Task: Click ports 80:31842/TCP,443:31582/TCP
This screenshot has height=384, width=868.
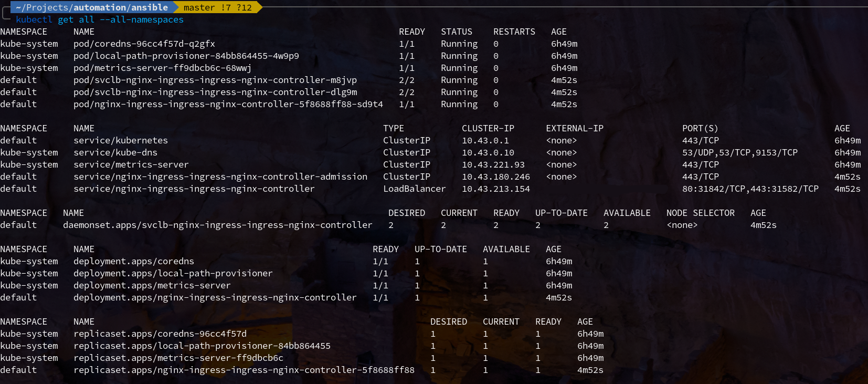Action: pyautogui.click(x=750, y=189)
